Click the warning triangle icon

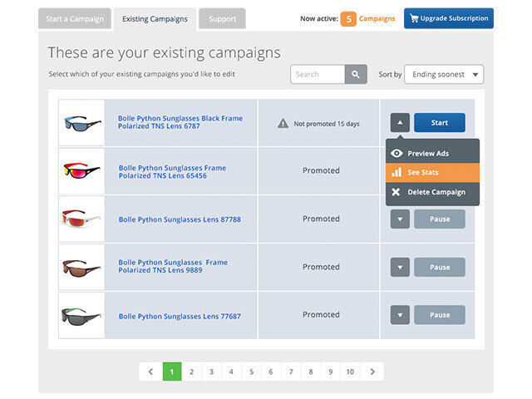[x=283, y=124]
